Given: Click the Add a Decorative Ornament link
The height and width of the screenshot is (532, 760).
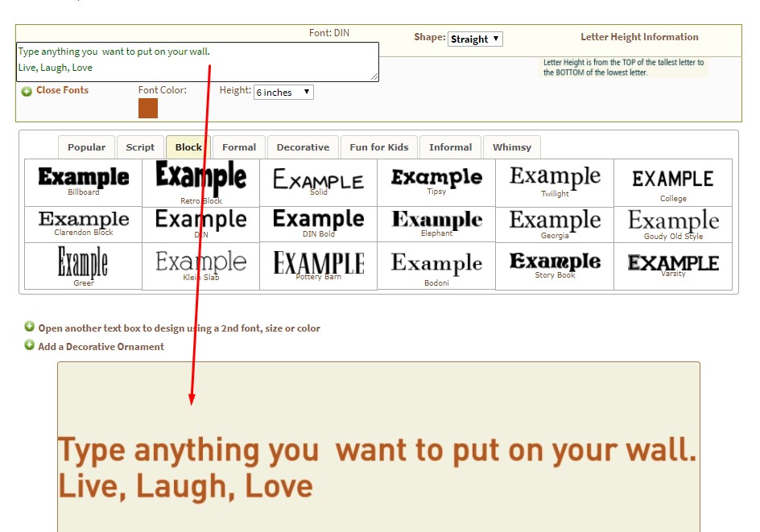Looking at the screenshot, I should click(x=101, y=347).
